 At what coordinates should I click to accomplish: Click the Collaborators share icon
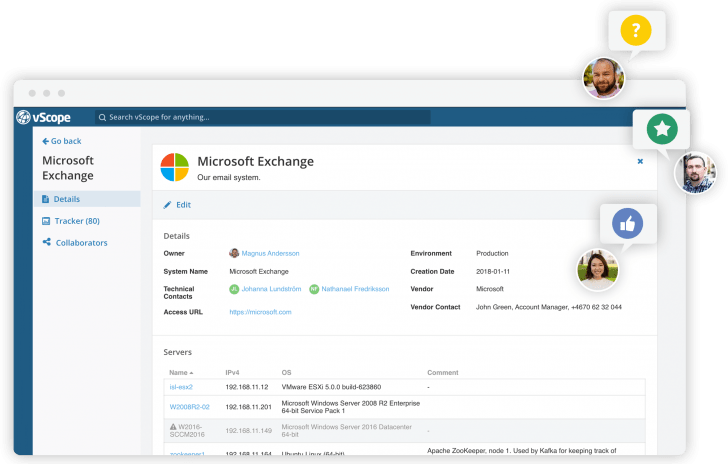coord(46,242)
